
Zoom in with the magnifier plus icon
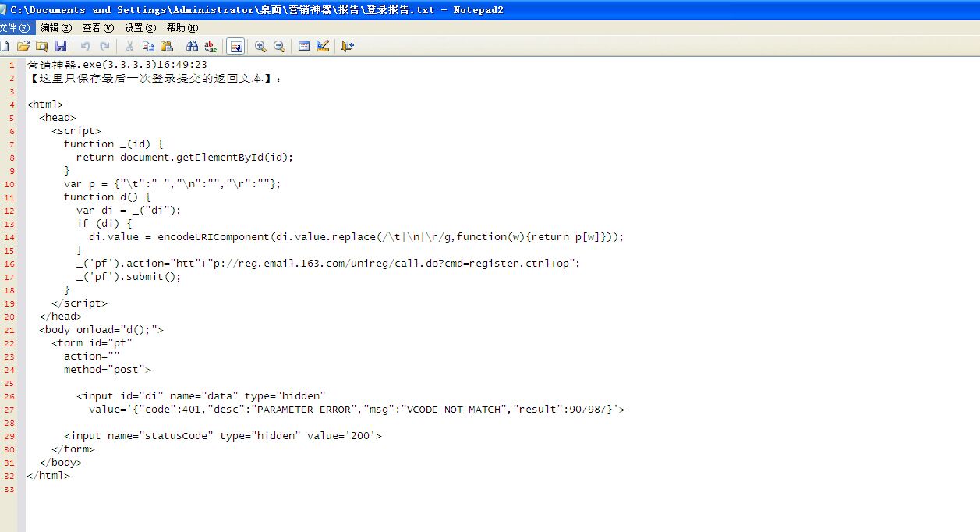pos(260,47)
